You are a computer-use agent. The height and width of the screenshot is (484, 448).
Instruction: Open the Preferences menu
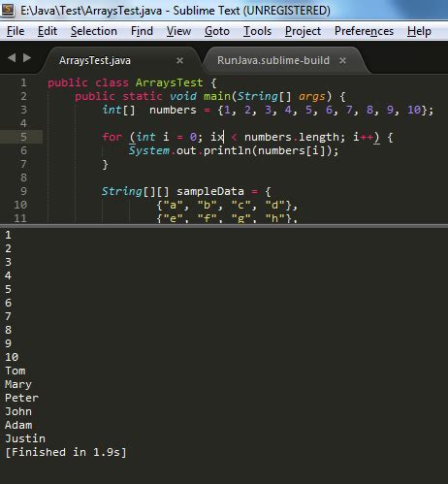coord(364,31)
